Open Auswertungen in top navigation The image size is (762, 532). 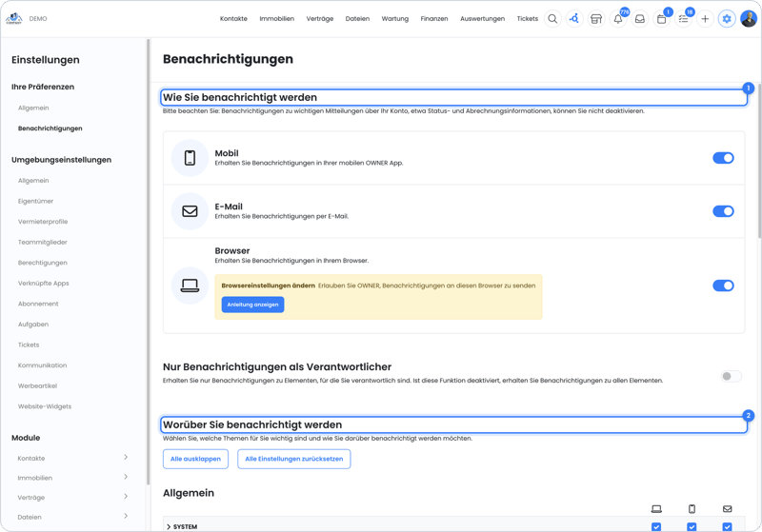482,19
